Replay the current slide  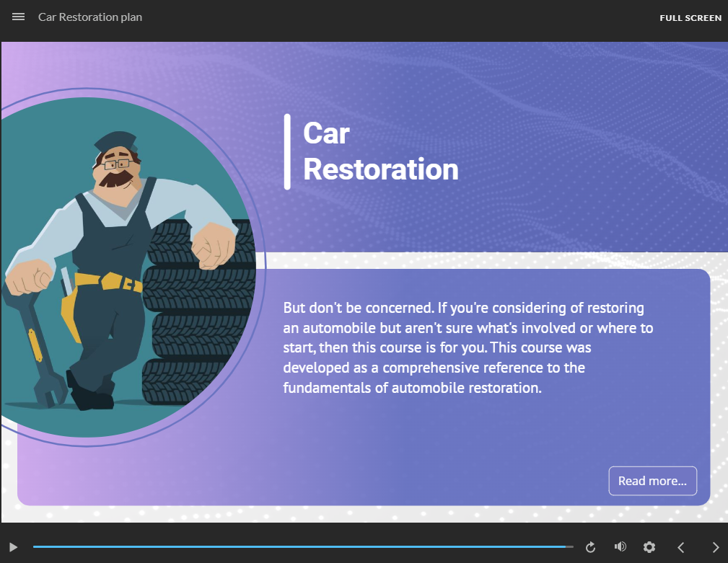coord(590,547)
